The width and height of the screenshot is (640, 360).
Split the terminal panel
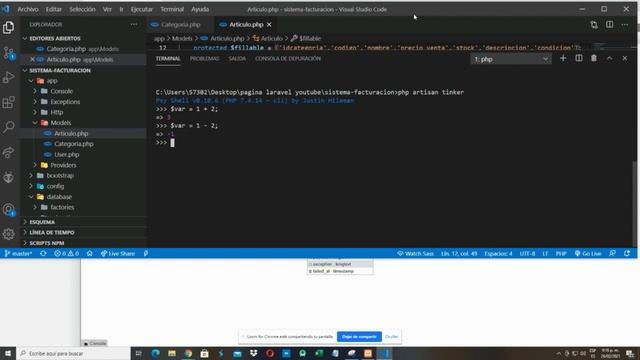(x=579, y=58)
